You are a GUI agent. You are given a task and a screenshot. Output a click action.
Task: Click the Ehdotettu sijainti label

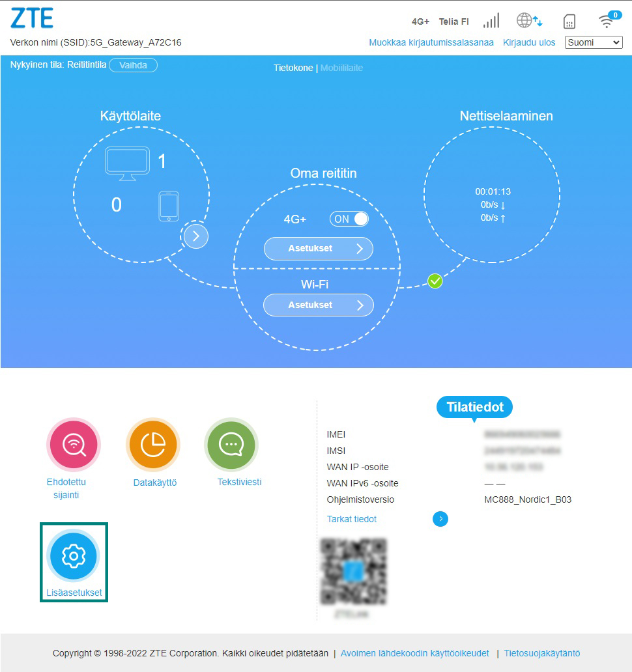(x=66, y=488)
